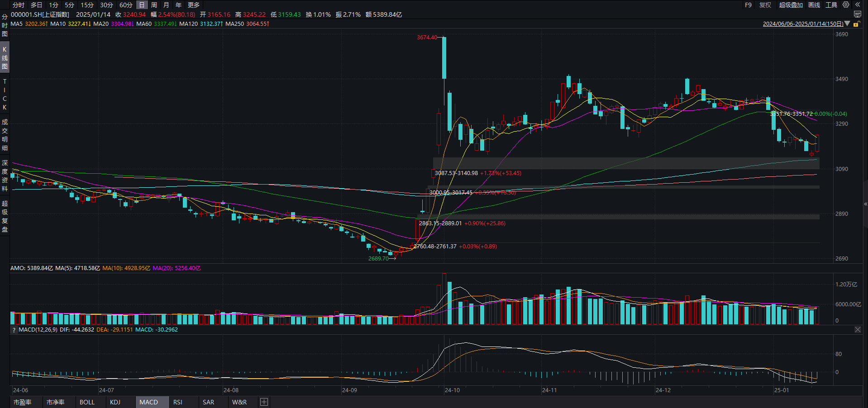This screenshot has width=868, height=408.
Task: Open the 复权 adjustment menu
Action: tap(765, 5)
